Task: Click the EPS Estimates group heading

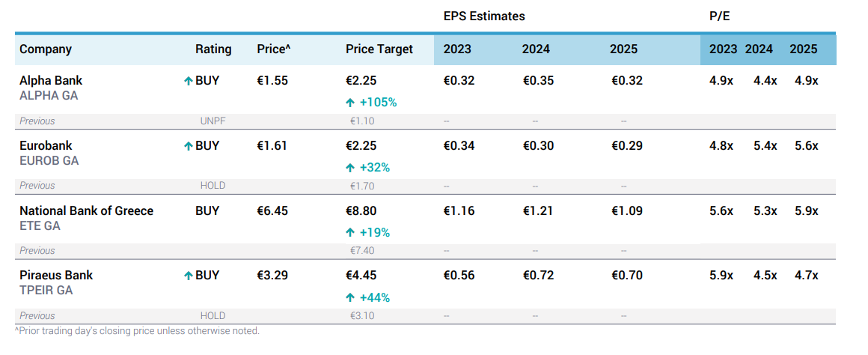Action: [x=484, y=16]
